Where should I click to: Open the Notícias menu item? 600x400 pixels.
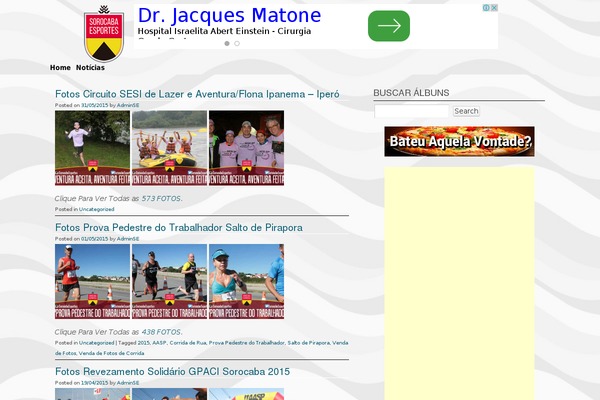pos(90,68)
